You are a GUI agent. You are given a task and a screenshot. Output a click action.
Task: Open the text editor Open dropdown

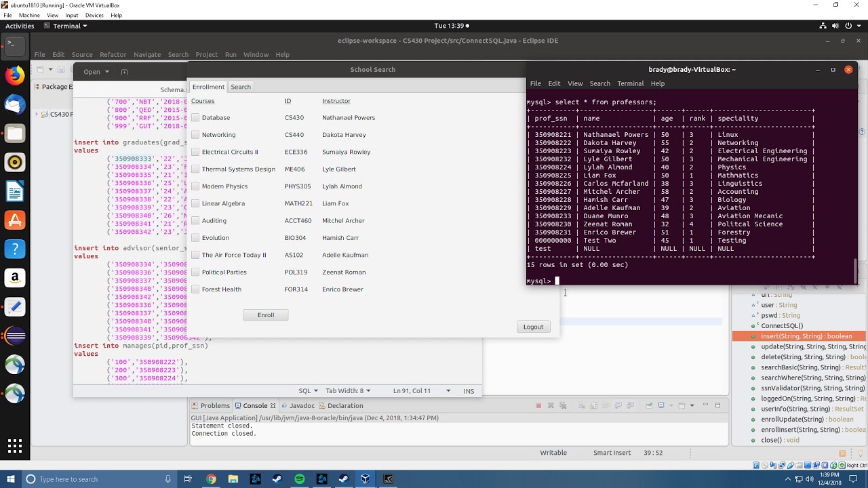point(96,72)
